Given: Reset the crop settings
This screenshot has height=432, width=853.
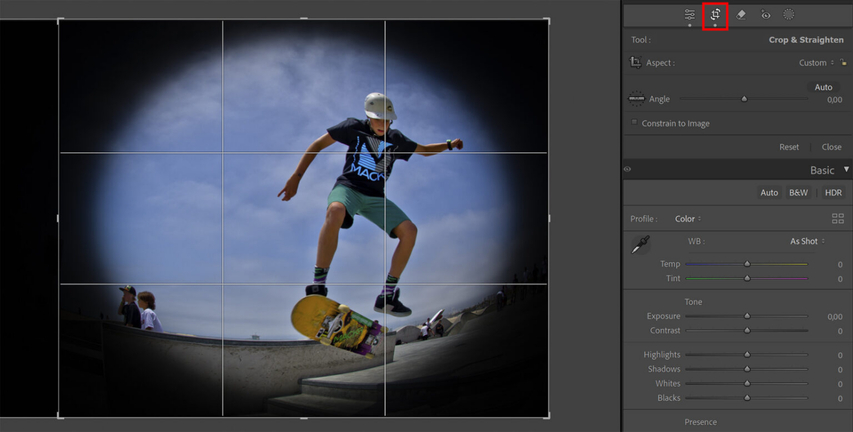Looking at the screenshot, I should pos(789,147).
